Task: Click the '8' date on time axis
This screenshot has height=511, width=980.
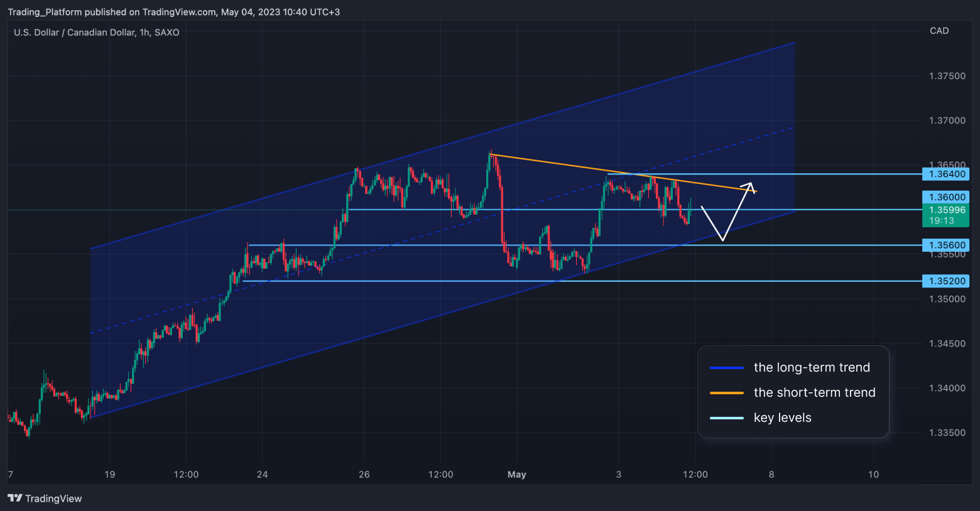Action: [x=771, y=475]
